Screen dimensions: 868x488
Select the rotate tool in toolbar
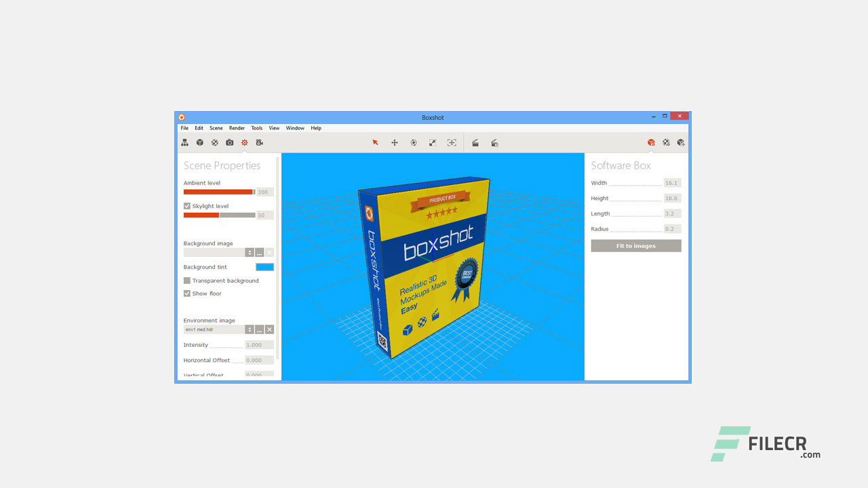(x=413, y=142)
